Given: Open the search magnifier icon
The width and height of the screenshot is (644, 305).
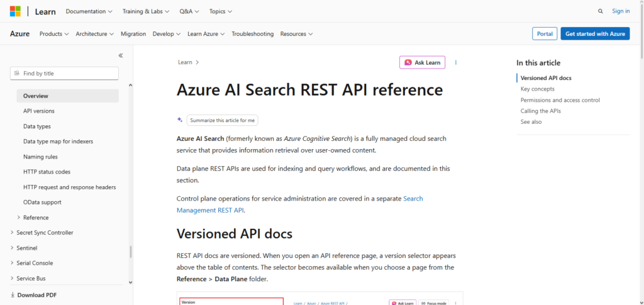Looking at the screenshot, I should pyautogui.click(x=601, y=11).
